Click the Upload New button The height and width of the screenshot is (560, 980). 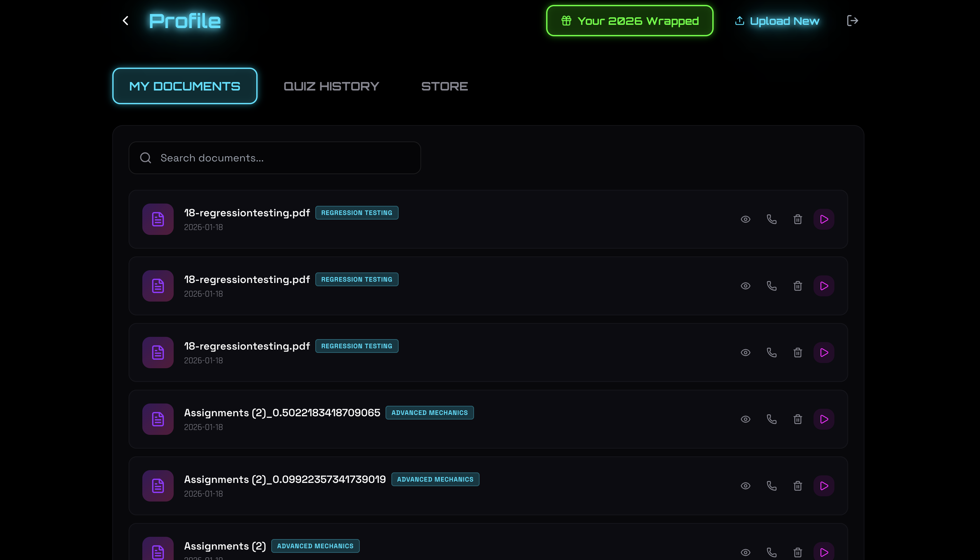(777, 21)
